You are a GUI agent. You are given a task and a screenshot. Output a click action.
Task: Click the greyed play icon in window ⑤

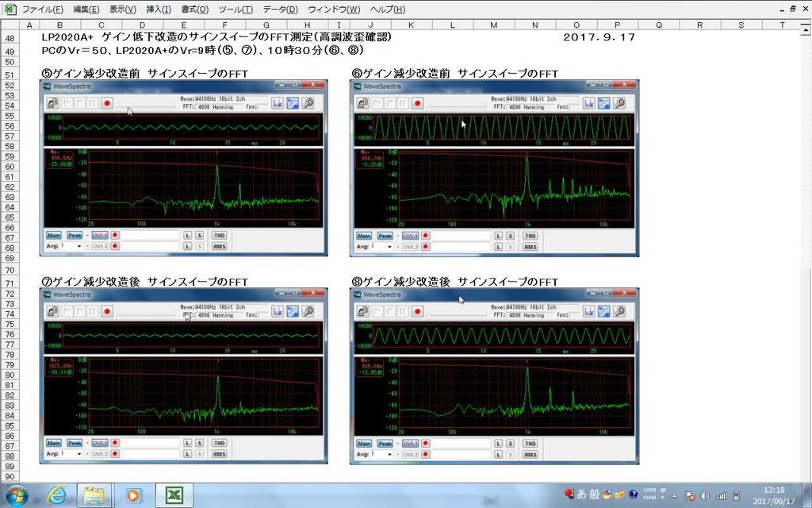coord(67,103)
